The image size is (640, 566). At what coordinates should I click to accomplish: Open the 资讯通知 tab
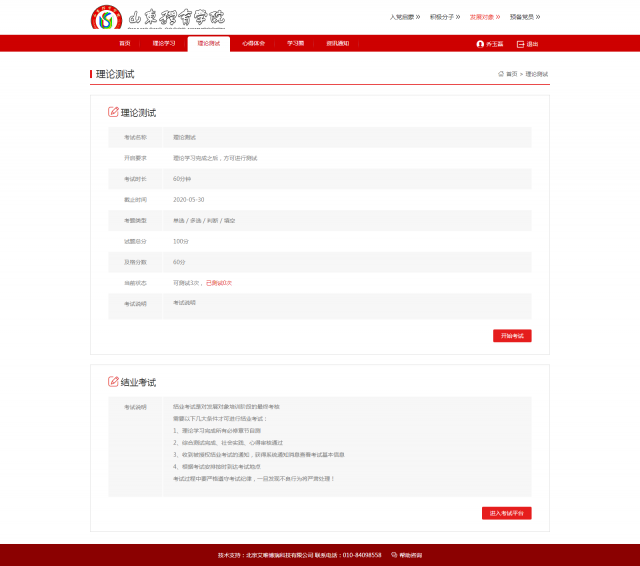(x=337, y=44)
